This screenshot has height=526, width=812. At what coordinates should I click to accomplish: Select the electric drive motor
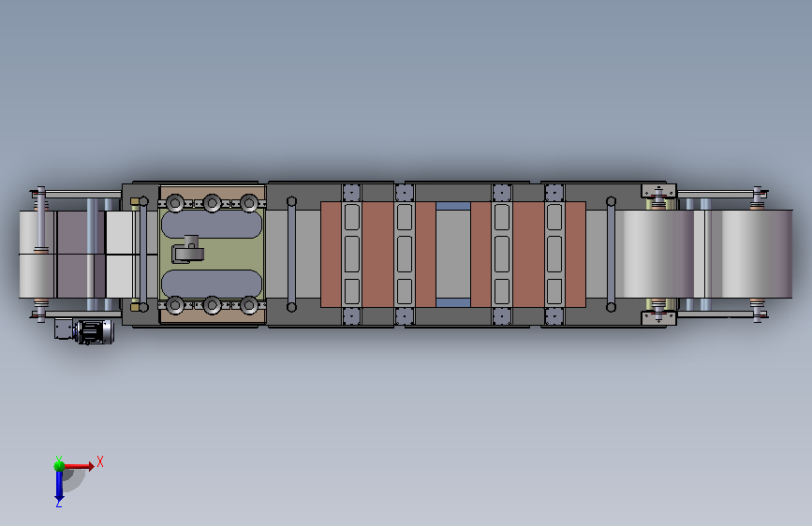(x=95, y=332)
